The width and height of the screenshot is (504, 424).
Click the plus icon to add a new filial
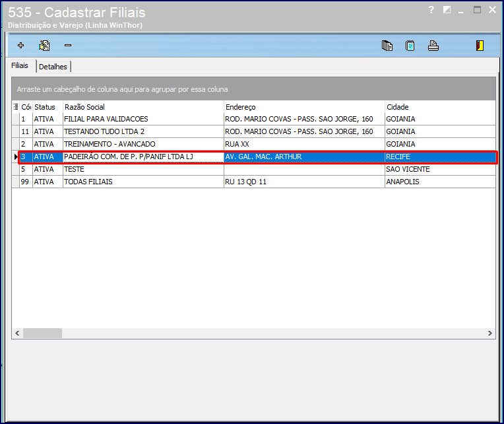[x=21, y=46]
